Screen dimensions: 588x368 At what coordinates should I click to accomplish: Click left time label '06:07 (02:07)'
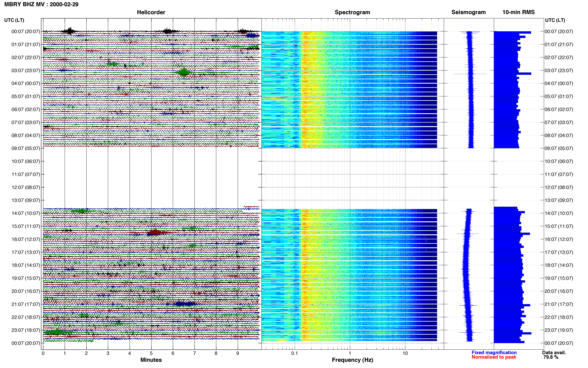pyautogui.click(x=26, y=109)
